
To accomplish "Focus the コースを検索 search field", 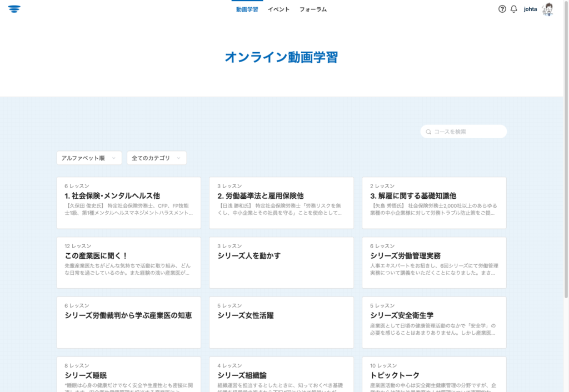I will tap(467, 132).
